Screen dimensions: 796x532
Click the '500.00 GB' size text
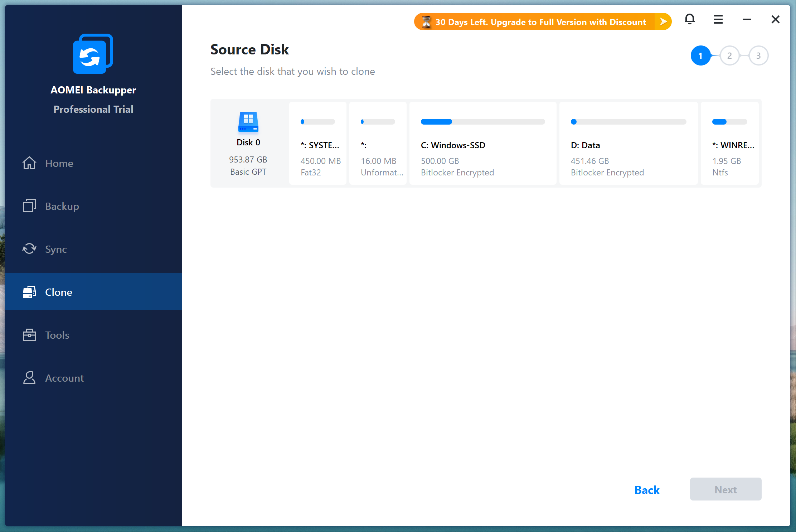tap(440, 161)
